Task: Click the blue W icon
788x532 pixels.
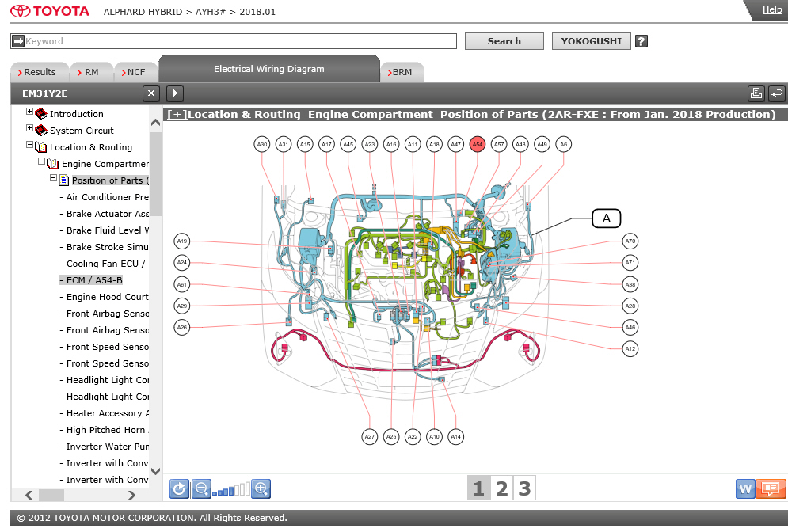Action: 745,488
